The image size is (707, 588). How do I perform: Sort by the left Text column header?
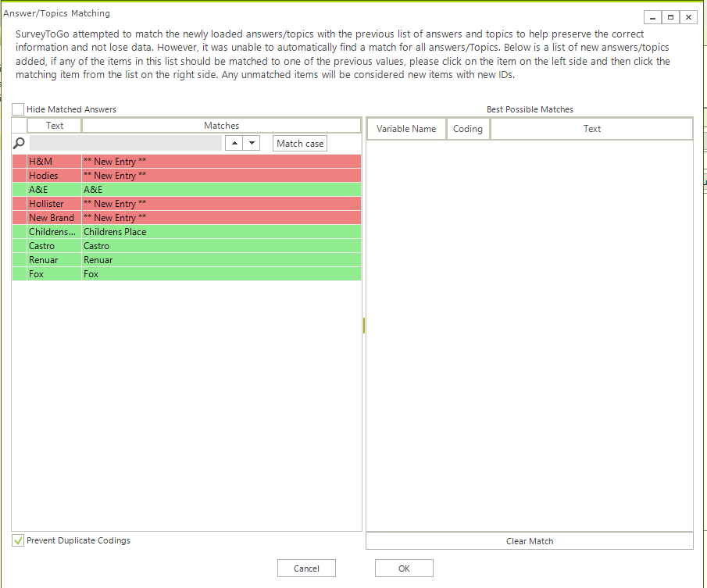55,126
